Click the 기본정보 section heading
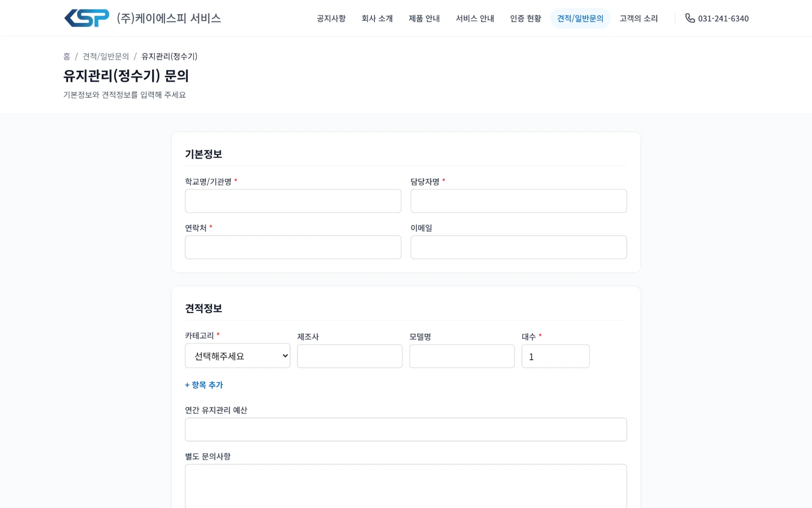This screenshot has height=508, width=812. (204, 154)
